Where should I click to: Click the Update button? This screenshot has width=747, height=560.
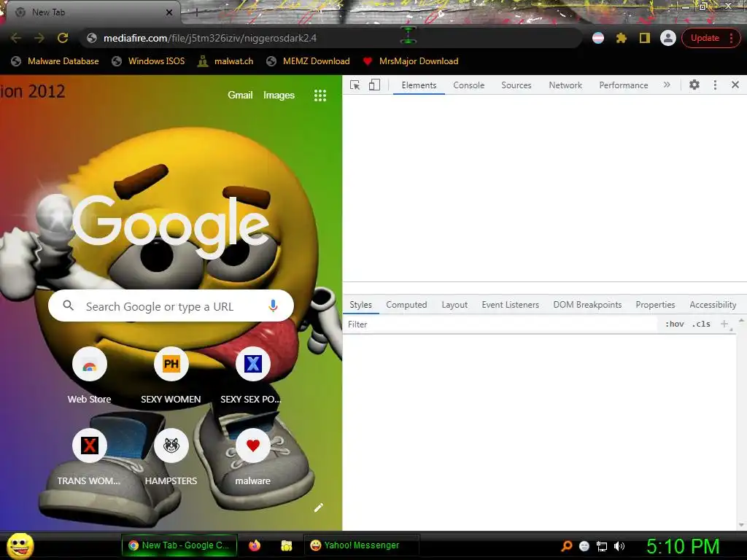point(705,38)
